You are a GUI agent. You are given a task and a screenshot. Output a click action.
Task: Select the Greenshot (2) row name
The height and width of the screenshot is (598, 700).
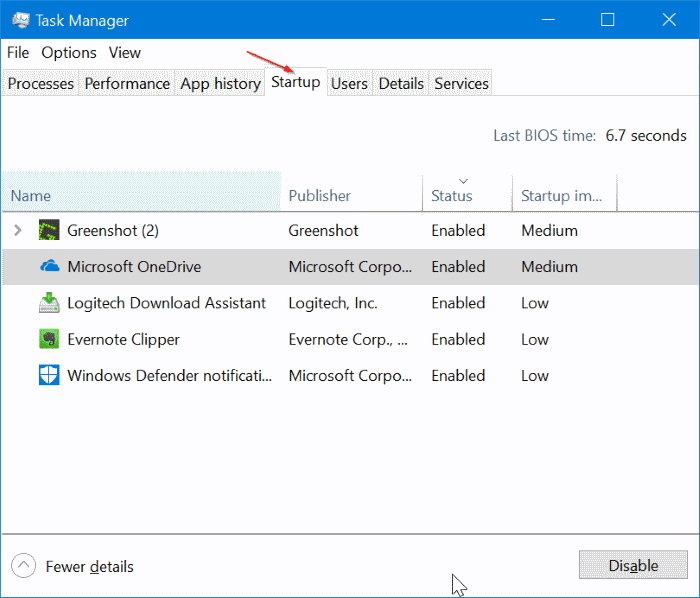coord(113,230)
